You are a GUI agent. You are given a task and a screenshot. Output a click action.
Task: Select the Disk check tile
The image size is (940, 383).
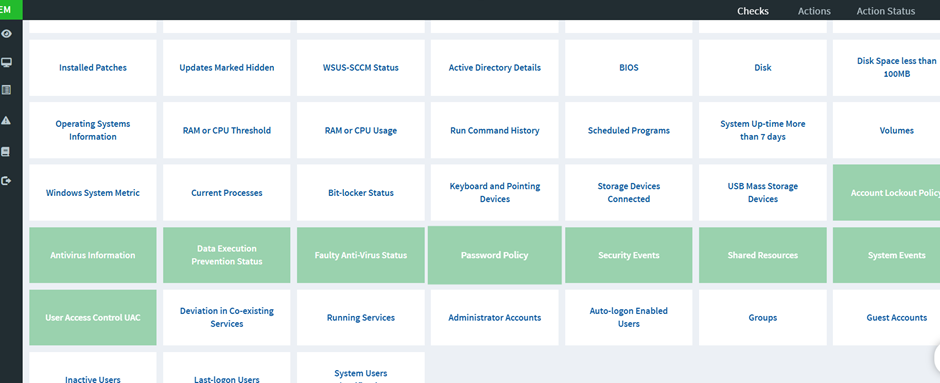763,68
